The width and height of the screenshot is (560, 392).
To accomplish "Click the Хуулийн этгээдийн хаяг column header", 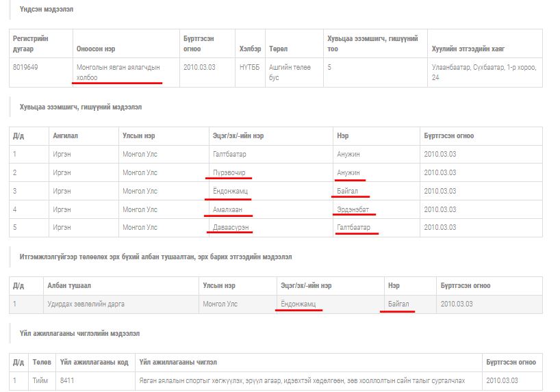I will pyautogui.click(x=469, y=49).
